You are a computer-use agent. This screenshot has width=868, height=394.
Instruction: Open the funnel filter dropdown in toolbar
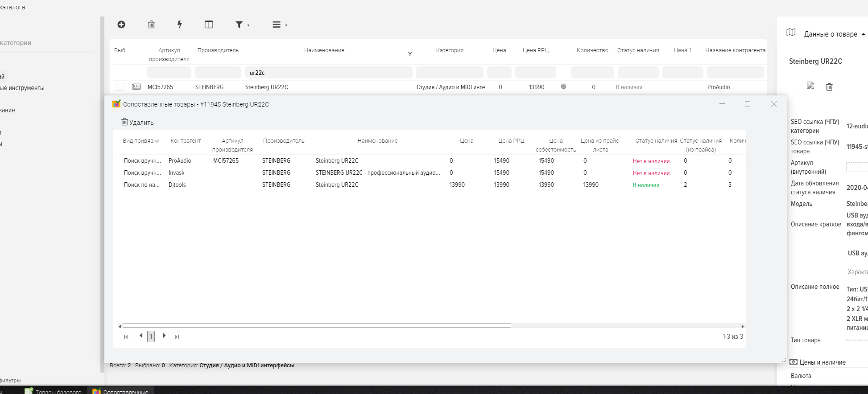pyautogui.click(x=242, y=25)
